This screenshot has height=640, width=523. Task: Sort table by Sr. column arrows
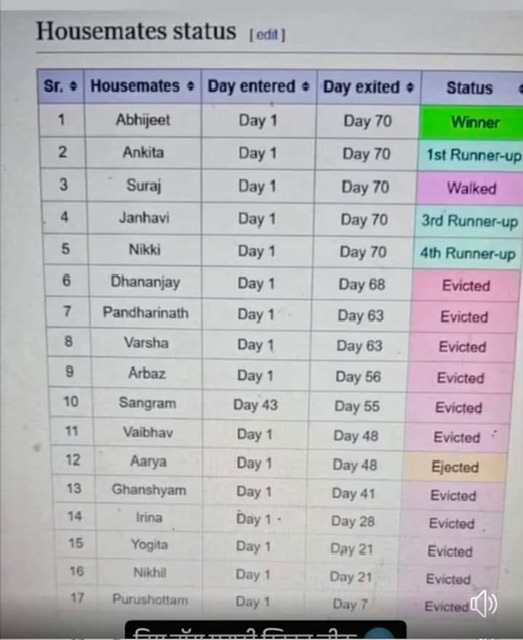[73, 86]
